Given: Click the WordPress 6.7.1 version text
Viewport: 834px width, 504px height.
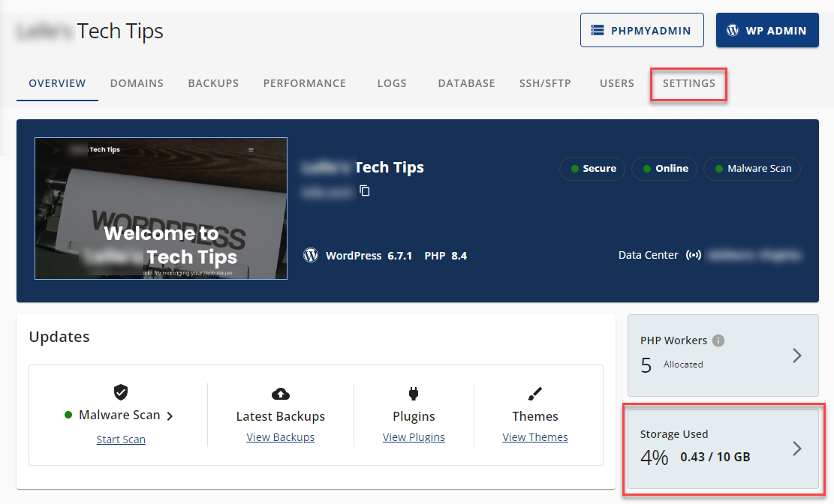Looking at the screenshot, I should tap(369, 256).
